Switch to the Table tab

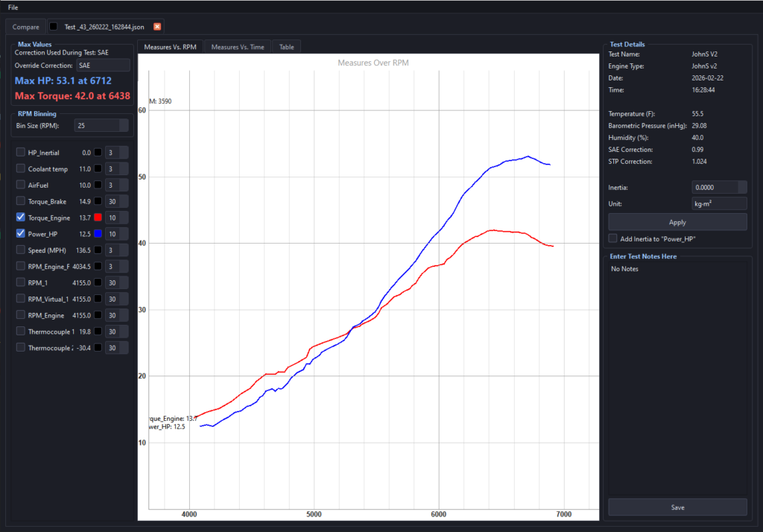pyautogui.click(x=286, y=46)
